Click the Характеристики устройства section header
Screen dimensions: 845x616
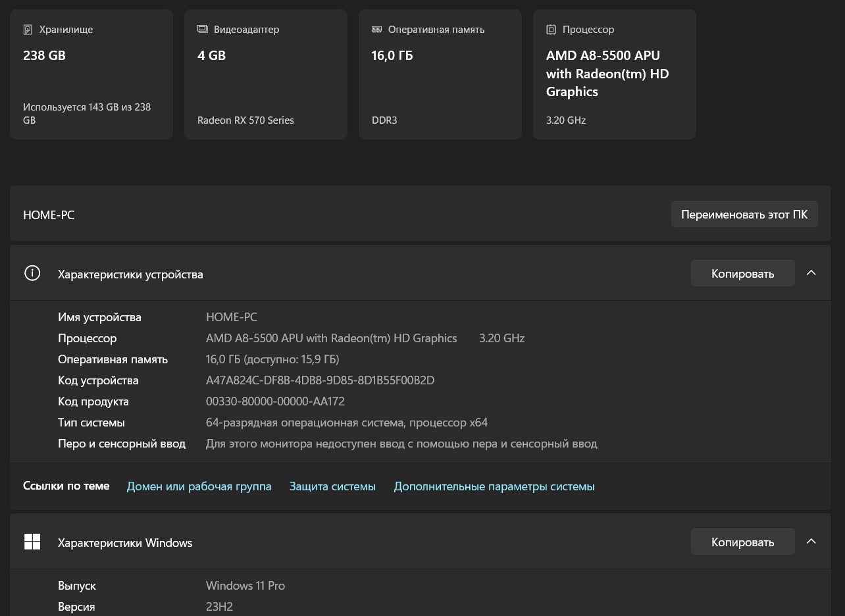[421, 273]
